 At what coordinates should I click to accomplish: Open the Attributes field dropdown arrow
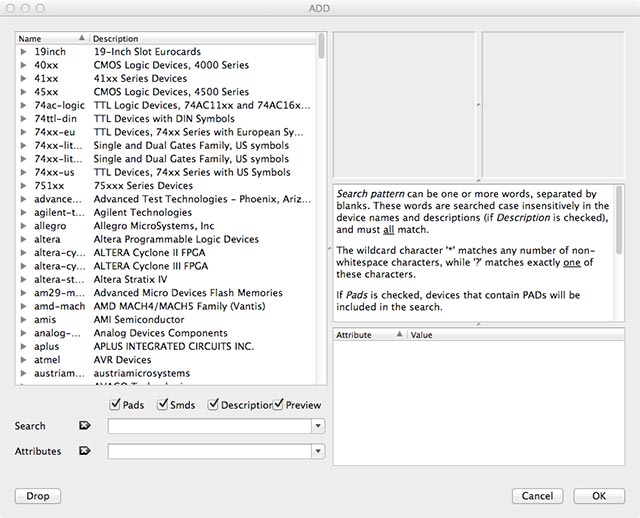(x=318, y=452)
